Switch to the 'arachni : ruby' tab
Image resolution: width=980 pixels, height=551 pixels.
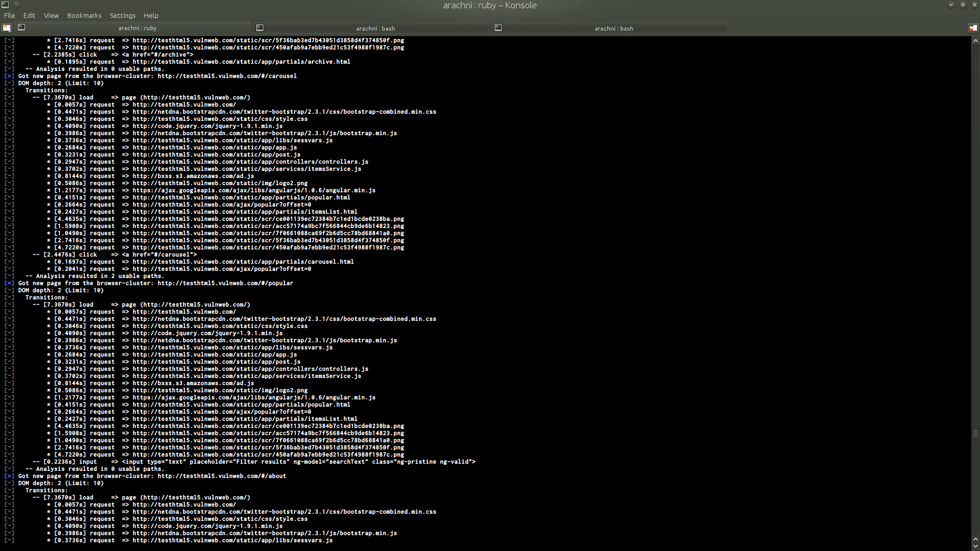pyautogui.click(x=133, y=28)
